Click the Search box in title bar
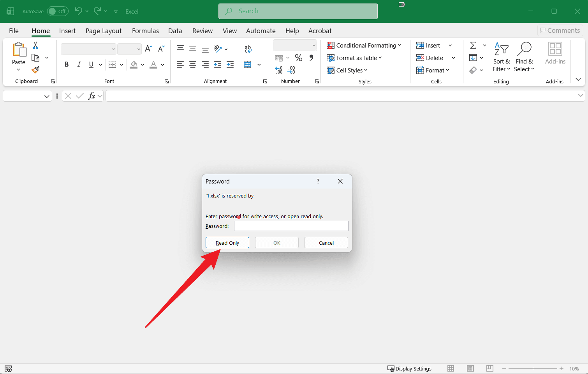The width and height of the screenshot is (588, 374). click(298, 11)
